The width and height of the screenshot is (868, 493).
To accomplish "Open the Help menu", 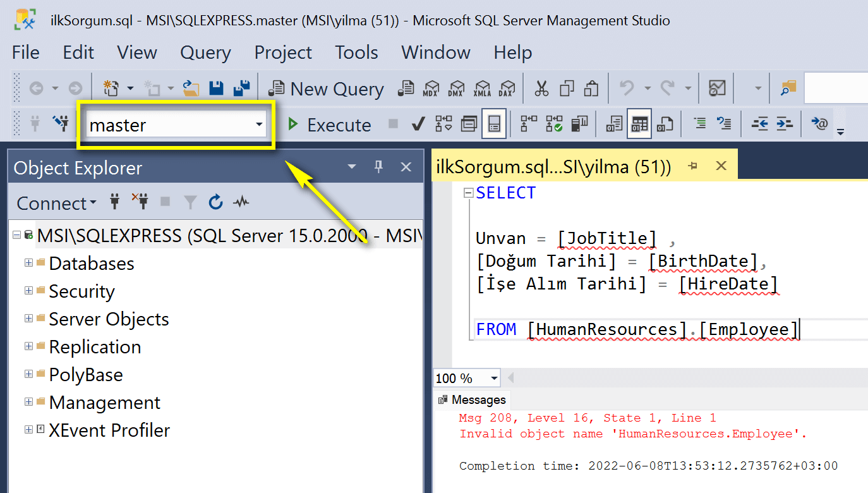I will pos(512,52).
